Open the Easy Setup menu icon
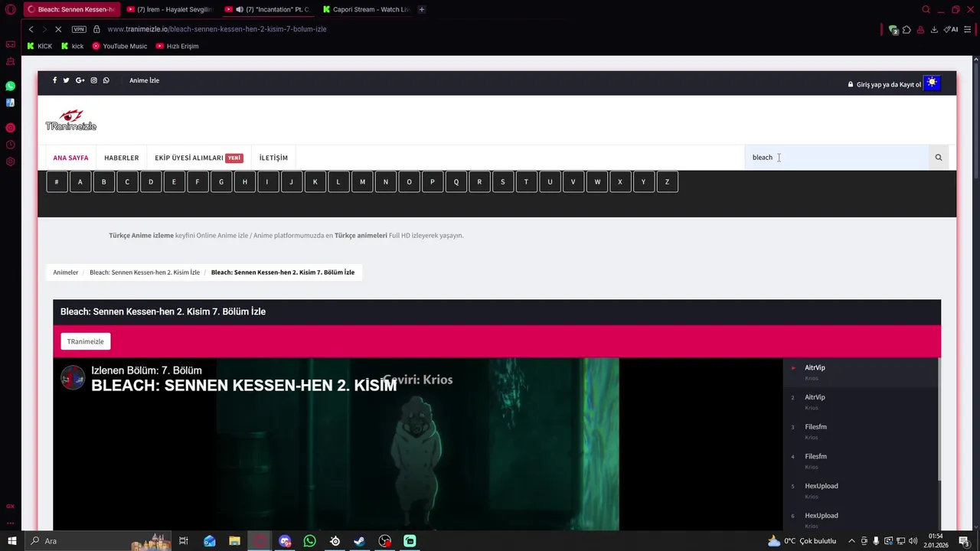Viewport: 980px width, 551px height. pos(969,29)
